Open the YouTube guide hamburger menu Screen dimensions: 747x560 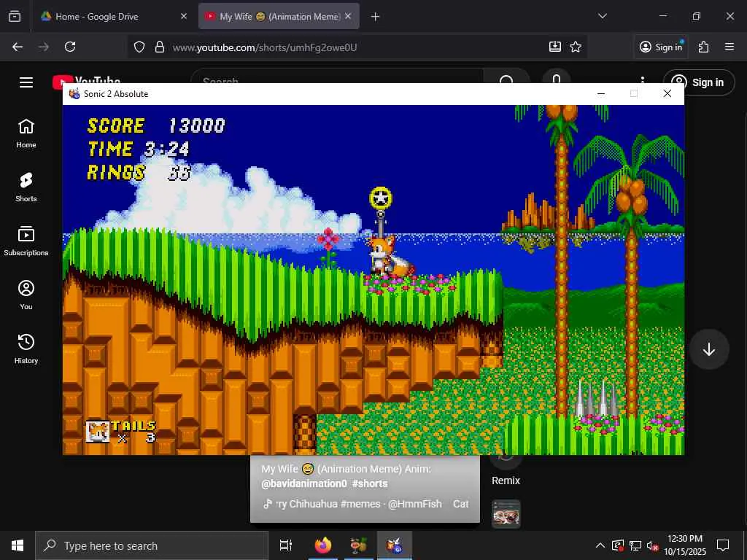(26, 82)
